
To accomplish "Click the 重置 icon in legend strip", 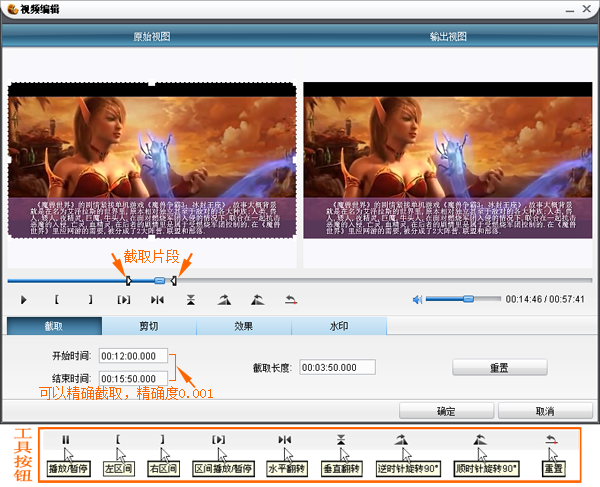I will (551, 440).
